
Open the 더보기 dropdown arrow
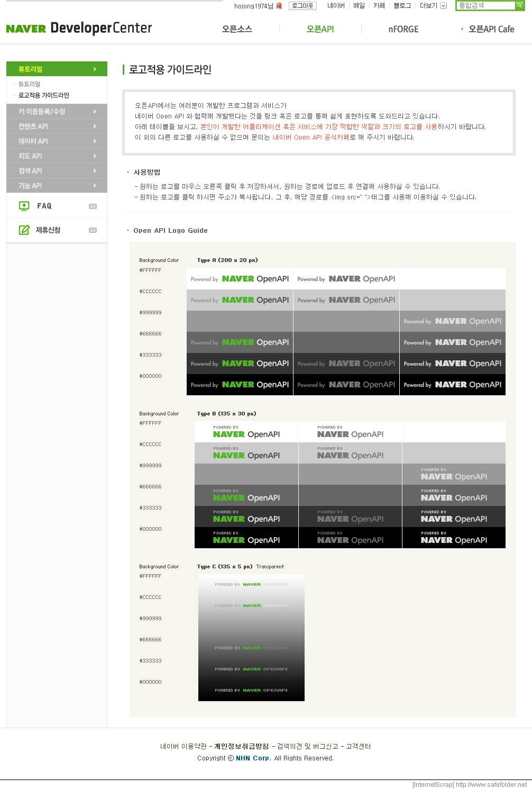coord(443,6)
